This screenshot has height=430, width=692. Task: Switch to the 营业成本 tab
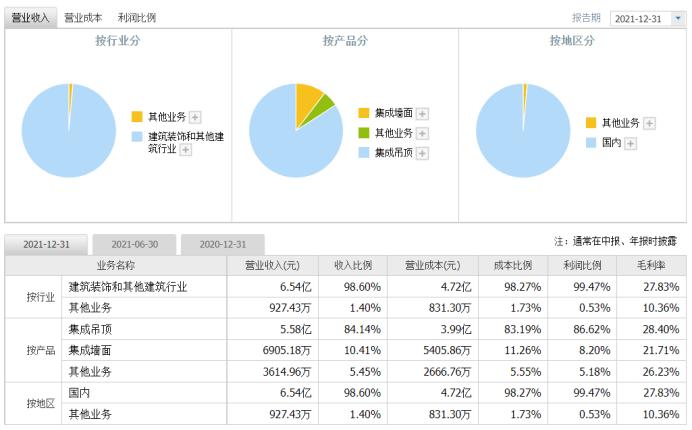(x=83, y=18)
